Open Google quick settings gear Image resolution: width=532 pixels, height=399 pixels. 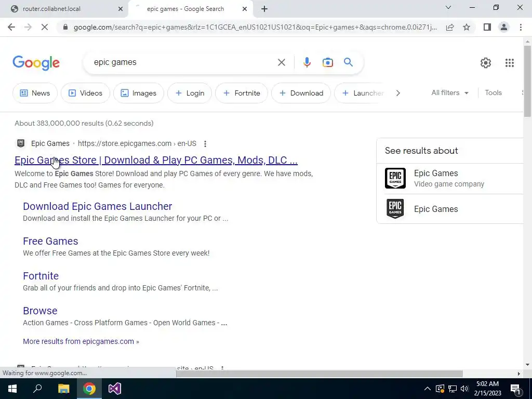click(486, 63)
